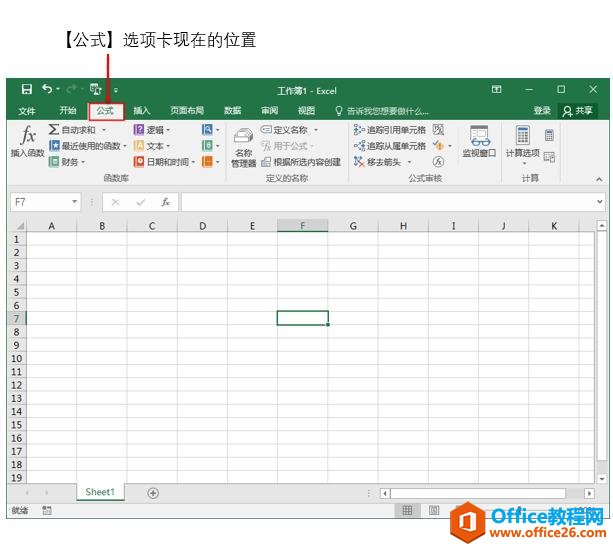The image size is (613, 550).
Task: Click the 登录 sign-in link
Action: [x=542, y=111]
